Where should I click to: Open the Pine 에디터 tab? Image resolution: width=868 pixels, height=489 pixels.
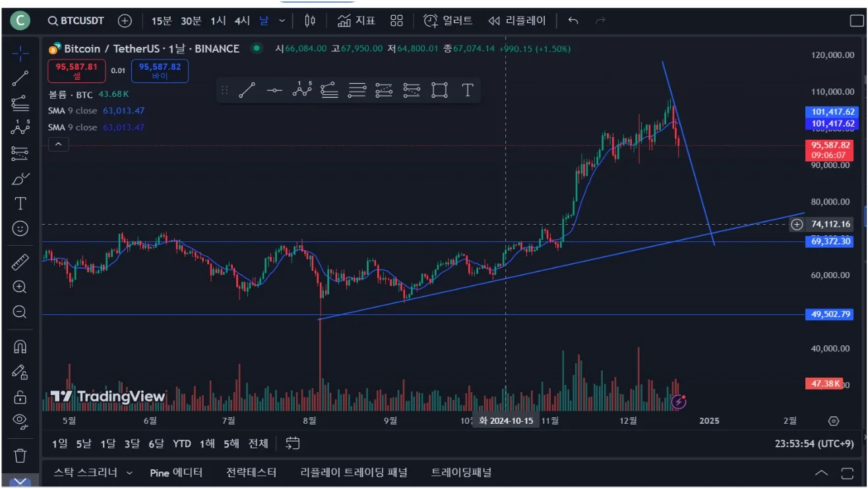[x=176, y=473]
